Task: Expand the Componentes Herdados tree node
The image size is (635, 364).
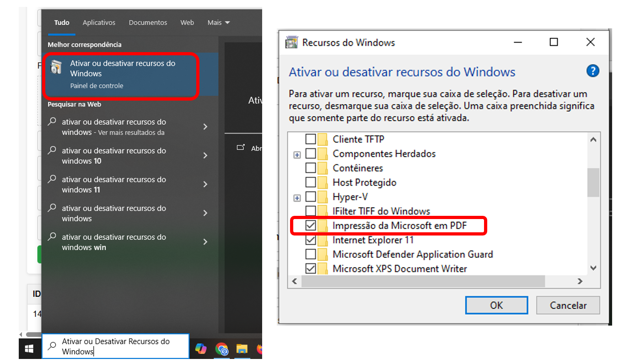Action: (x=297, y=155)
